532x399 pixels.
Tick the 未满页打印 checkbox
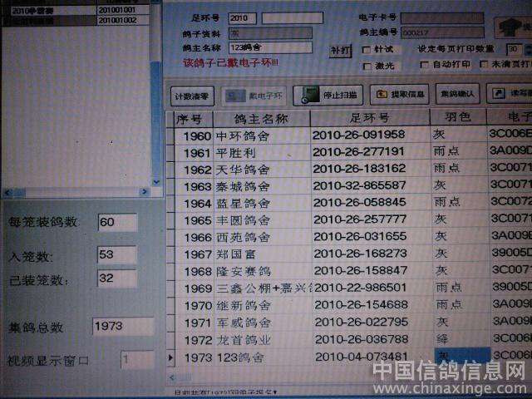[482, 65]
